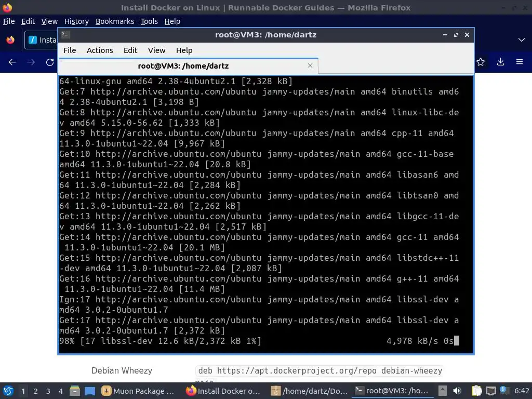Open the volume control in the system tray
Image resolution: width=532 pixels, height=399 pixels.
click(x=457, y=391)
